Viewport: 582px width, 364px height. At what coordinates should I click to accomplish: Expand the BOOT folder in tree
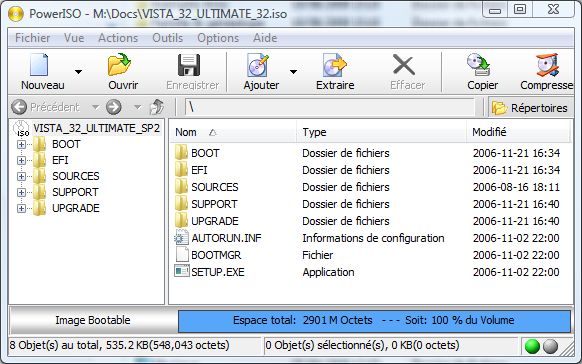coord(22,144)
